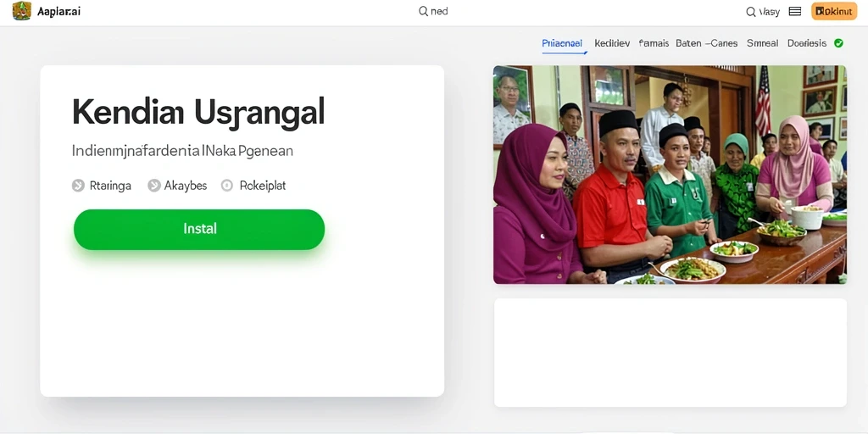Viewport: 868px width, 434px height.
Task: Select the Smneal tab
Action: (762, 43)
